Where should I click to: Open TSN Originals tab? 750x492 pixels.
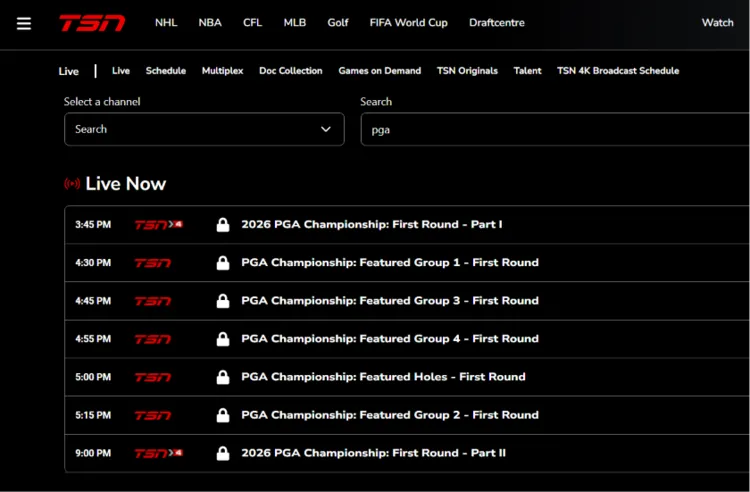tap(467, 71)
